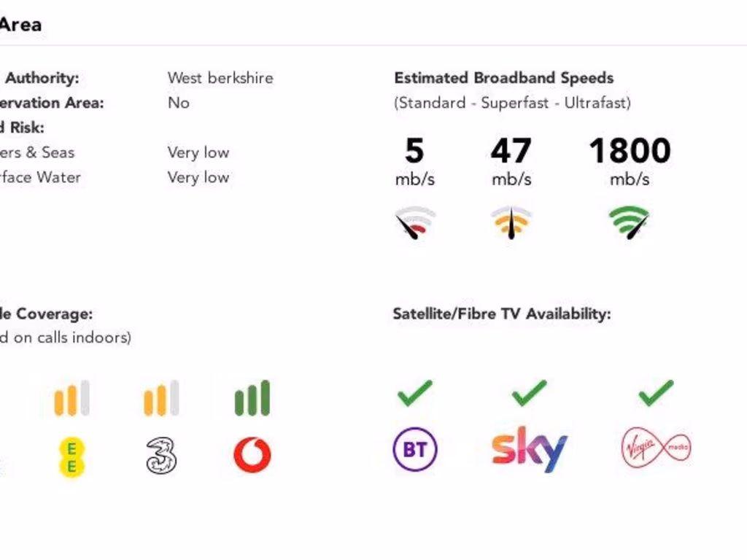Click the red standard speed gauge
The width and height of the screenshot is (747, 560).
[415, 223]
